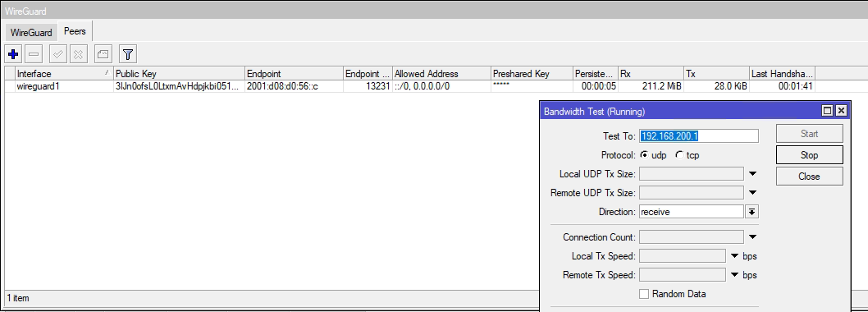Enable selected peer with checkmark icon
This screenshot has width=868, height=312.
pos(57,54)
